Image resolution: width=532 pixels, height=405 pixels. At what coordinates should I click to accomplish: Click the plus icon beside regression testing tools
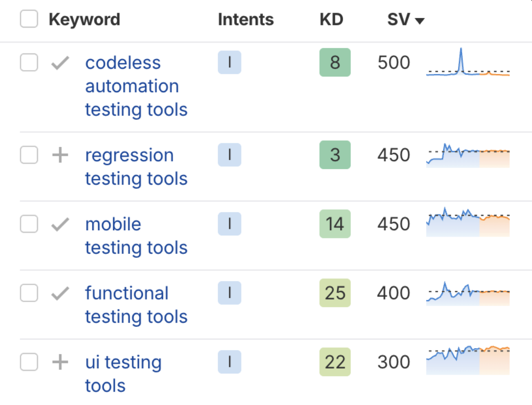(x=59, y=155)
